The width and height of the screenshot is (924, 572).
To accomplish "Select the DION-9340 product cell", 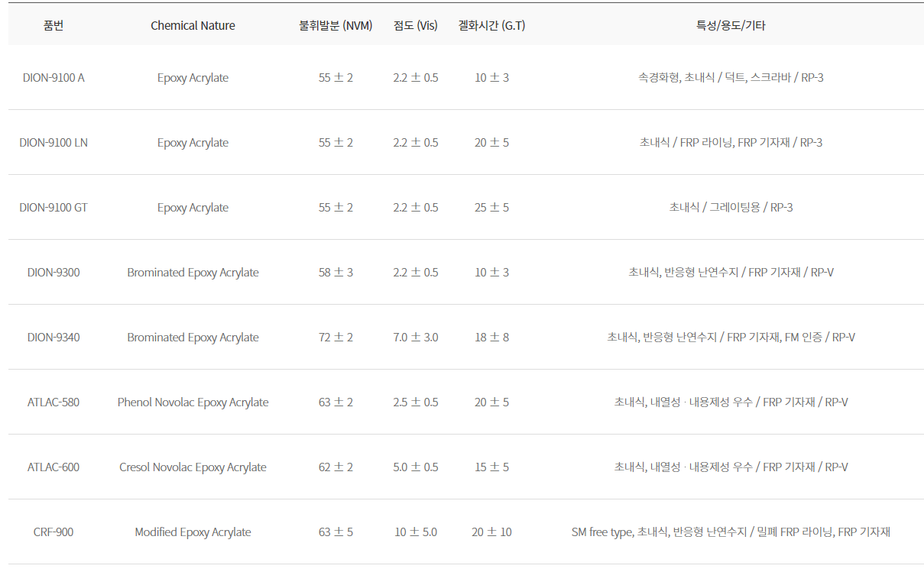I will click(x=53, y=338).
